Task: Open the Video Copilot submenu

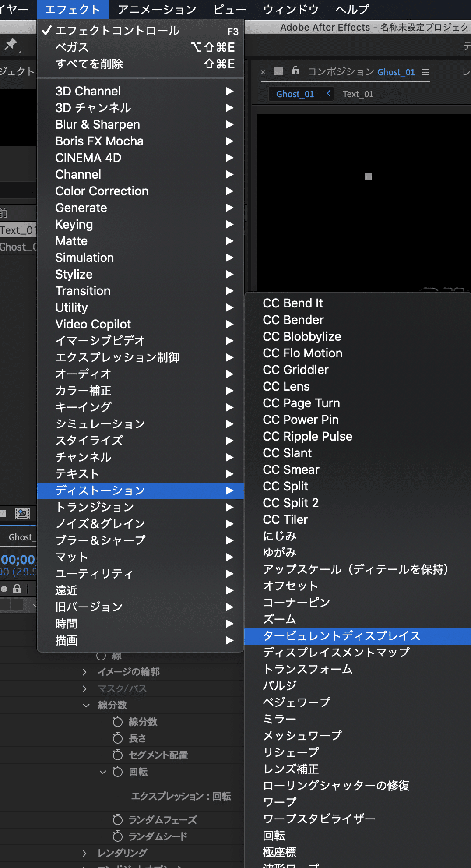Action: pos(140,324)
